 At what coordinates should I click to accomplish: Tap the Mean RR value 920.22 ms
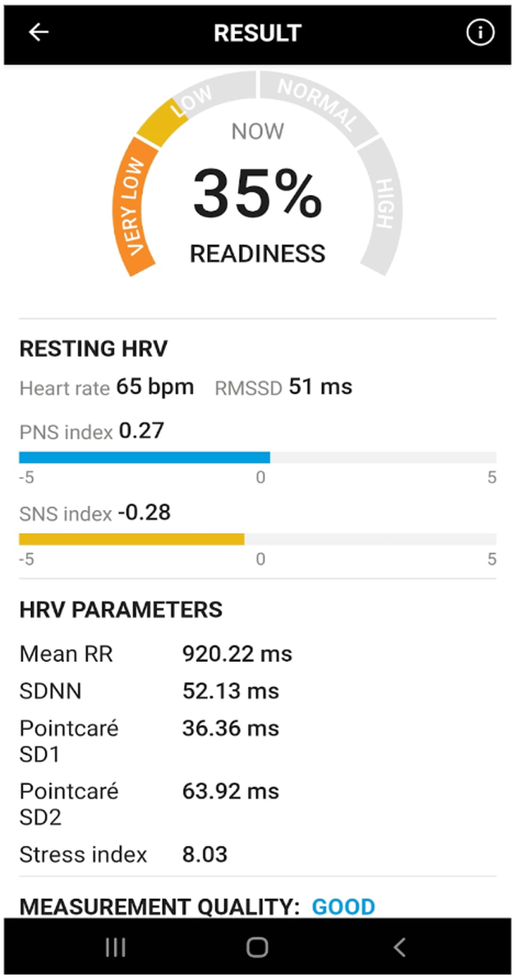tap(237, 654)
